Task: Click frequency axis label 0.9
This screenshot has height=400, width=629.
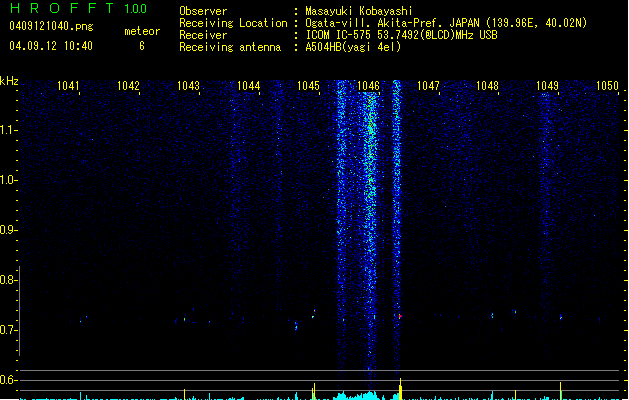Action: click(8, 230)
